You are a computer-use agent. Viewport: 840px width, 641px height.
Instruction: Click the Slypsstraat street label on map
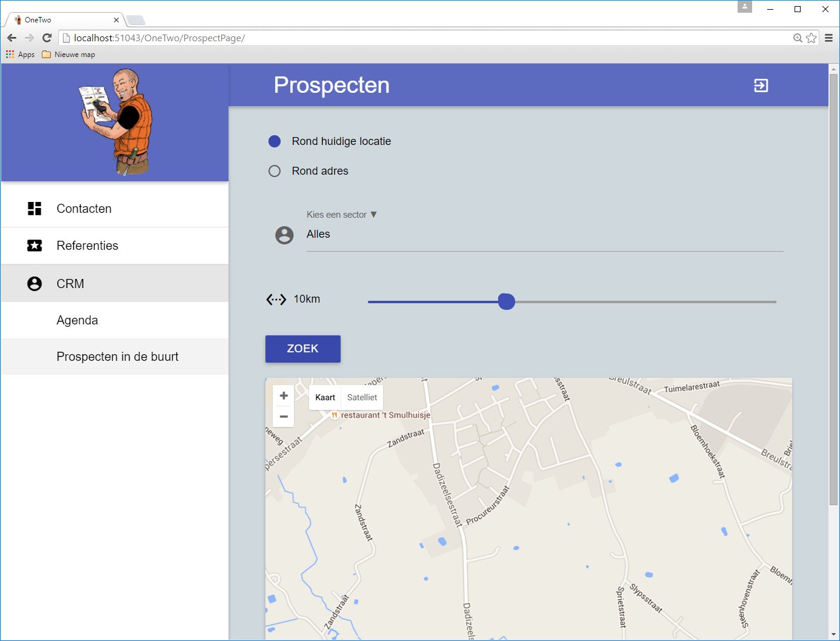tap(646, 598)
